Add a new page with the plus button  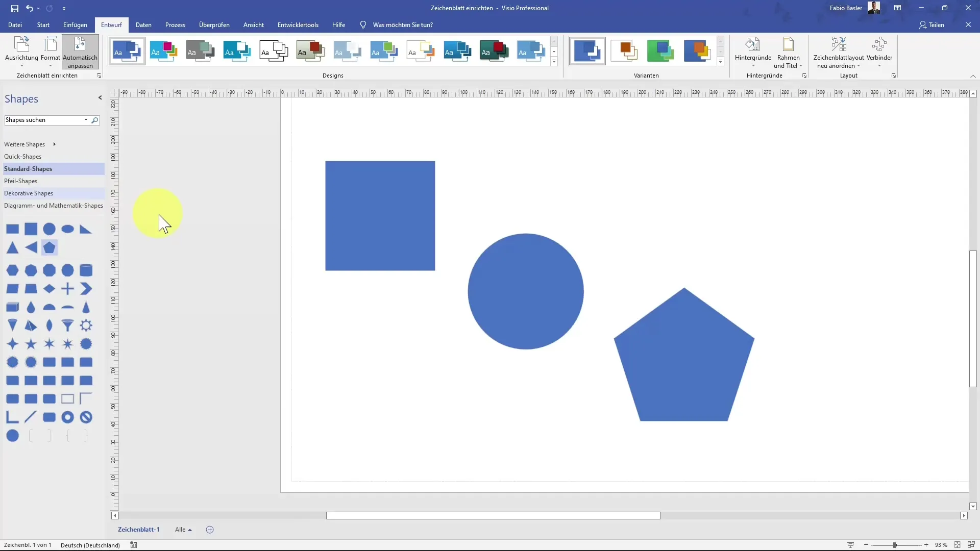click(210, 530)
